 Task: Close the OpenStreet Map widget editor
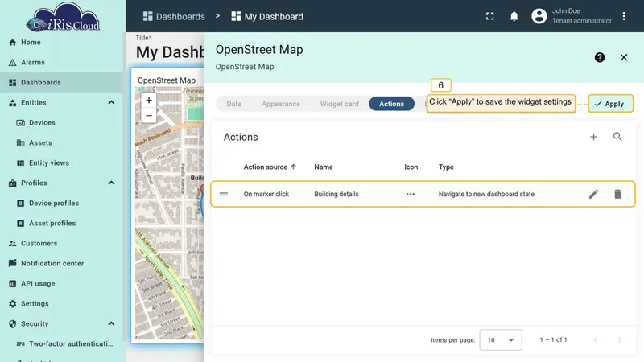click(624, 57)
